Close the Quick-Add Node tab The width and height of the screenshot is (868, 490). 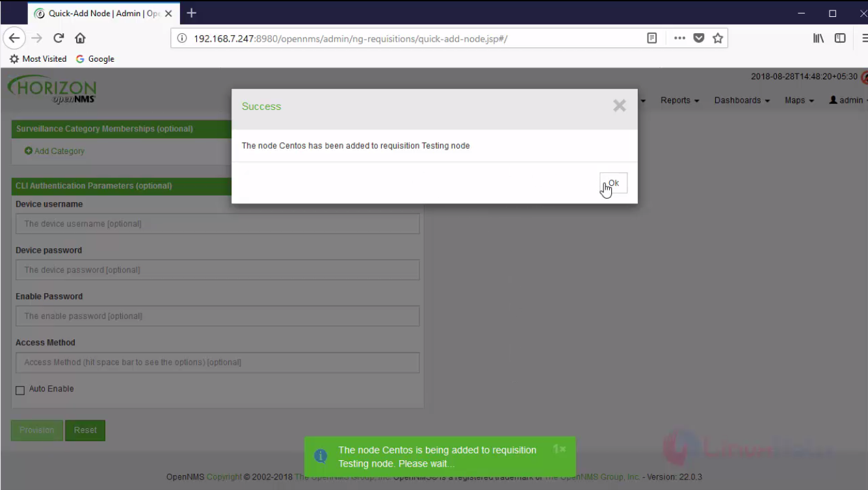169,14
